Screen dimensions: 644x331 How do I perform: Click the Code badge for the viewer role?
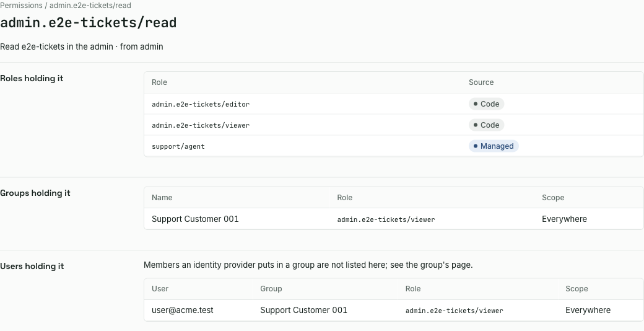[x=486, y=125]
